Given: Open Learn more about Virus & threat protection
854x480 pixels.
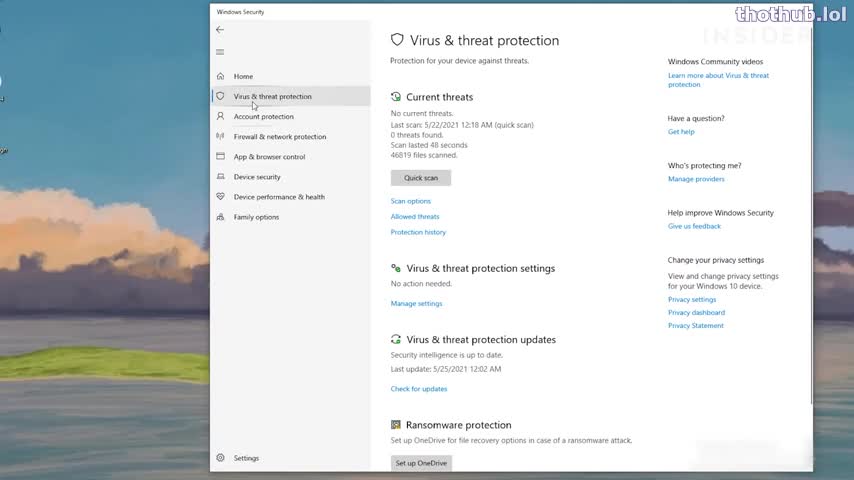Looking at the screenshot, I should [x=718, y=80].
